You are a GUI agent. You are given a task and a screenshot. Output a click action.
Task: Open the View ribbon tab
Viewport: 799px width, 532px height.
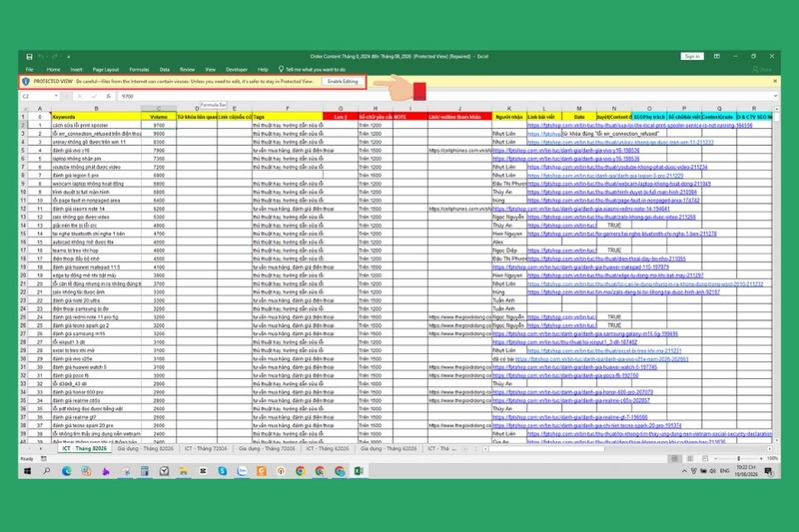(211, 69)
